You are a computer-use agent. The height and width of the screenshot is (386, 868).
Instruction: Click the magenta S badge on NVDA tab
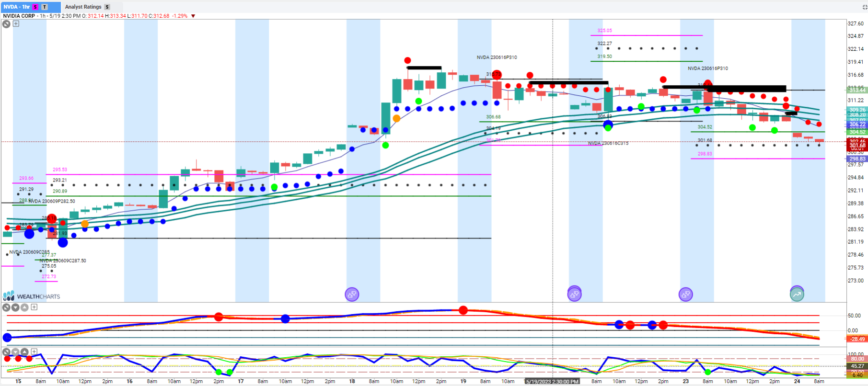tap(35, 7)
